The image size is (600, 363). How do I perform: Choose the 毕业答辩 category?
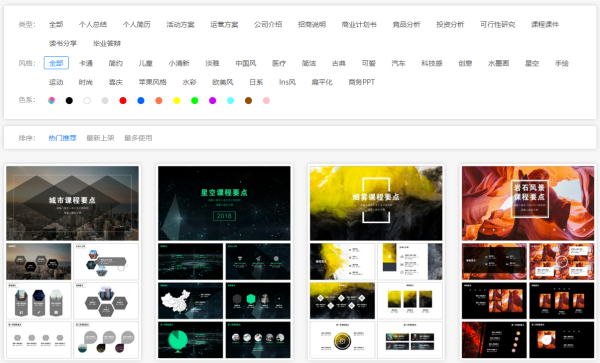coord(107,43)
